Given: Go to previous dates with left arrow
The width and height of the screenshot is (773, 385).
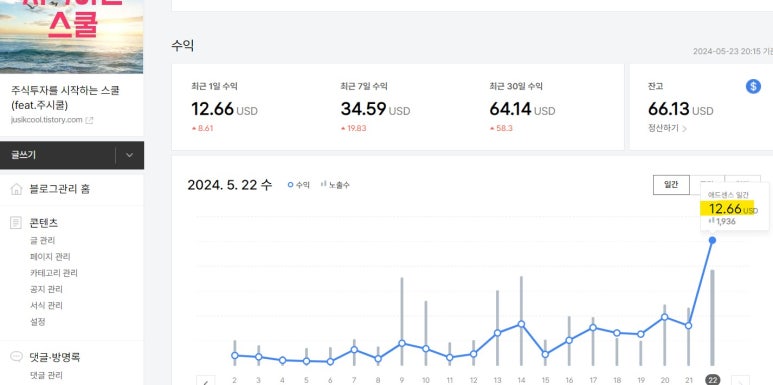Looking at the screenshot, I should (206, 382).
